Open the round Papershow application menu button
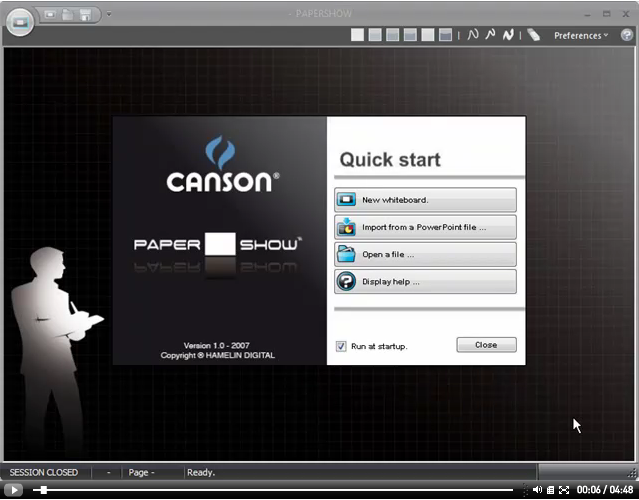This screenshot has width=639, height=500. (20, 22)
